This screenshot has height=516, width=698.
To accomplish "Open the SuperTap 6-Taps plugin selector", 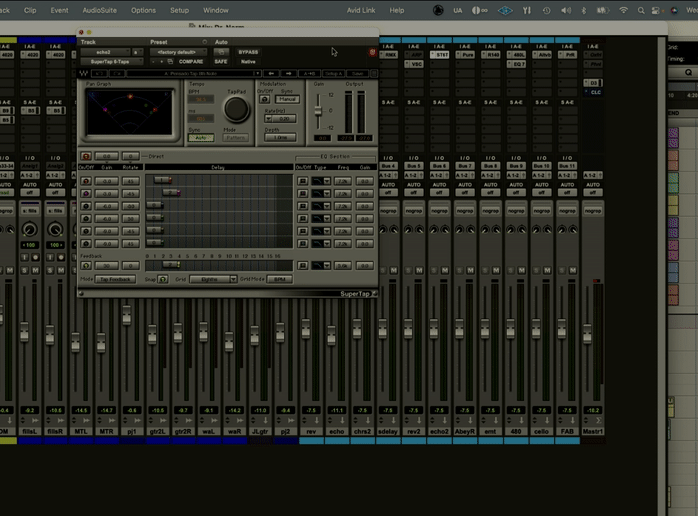I will 112,62.
